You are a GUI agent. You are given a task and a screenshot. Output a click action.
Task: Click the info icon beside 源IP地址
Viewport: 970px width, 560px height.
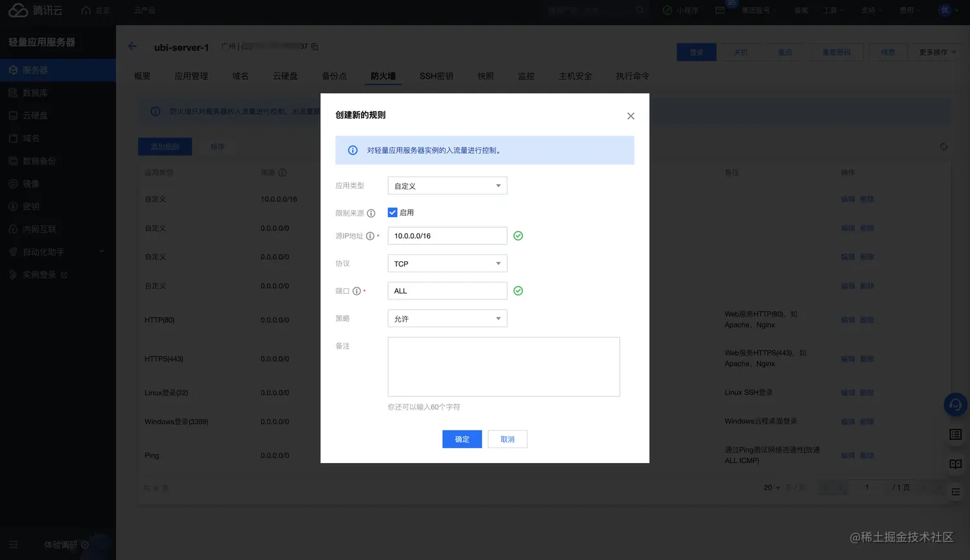point(370,236)
